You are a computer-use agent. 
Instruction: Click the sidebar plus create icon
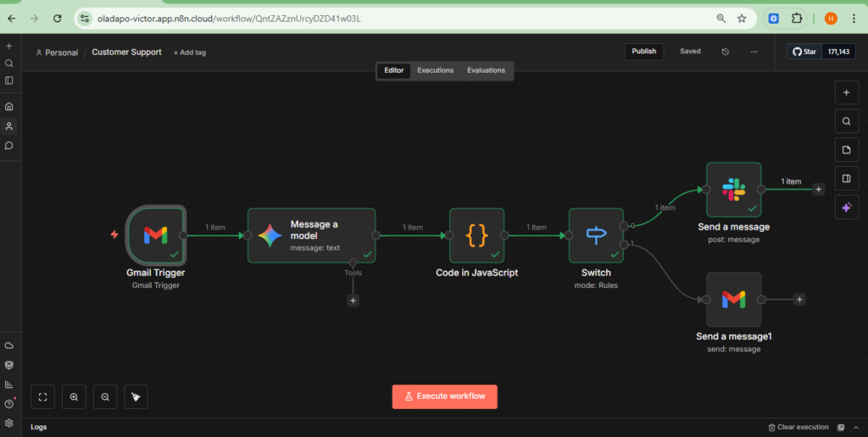tap(8, 46)
